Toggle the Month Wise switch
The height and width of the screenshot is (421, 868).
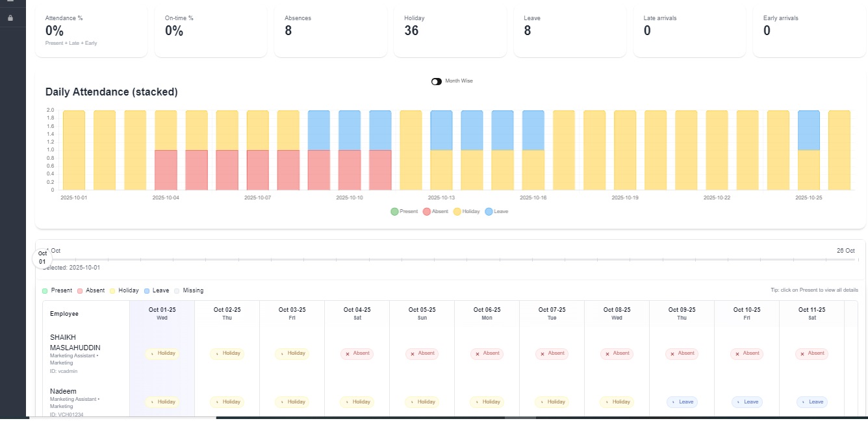tap(437, 81)
